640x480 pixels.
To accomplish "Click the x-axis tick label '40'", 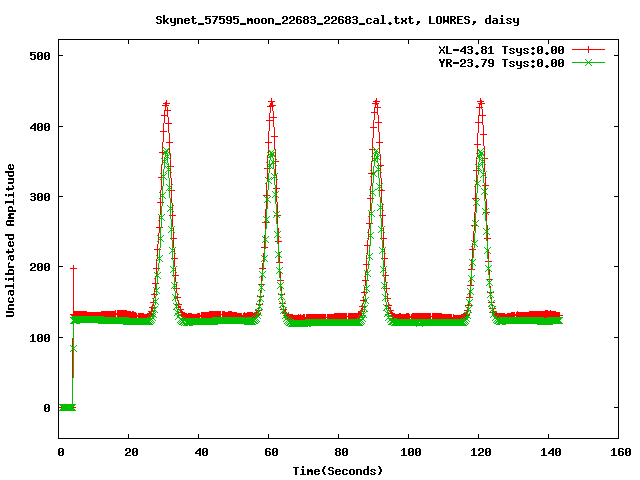I will (202, 452).
